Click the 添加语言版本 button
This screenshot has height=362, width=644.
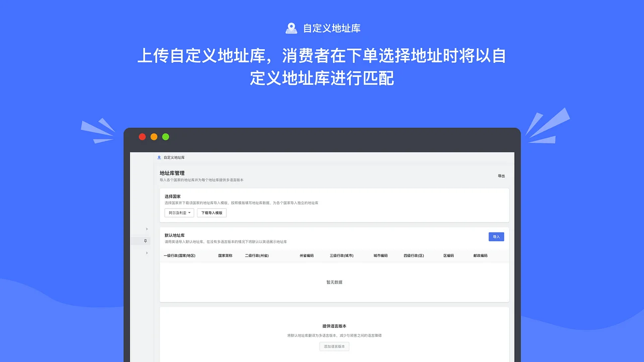(334, 346)
